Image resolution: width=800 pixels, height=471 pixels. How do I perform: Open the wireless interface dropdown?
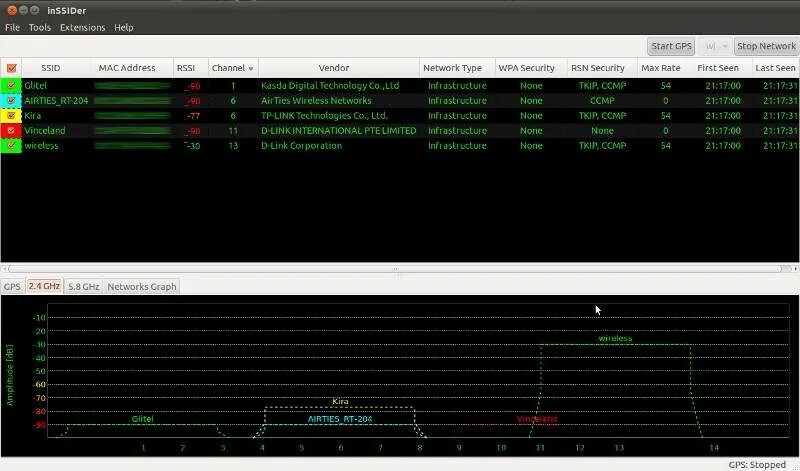[x=714, y=46]
